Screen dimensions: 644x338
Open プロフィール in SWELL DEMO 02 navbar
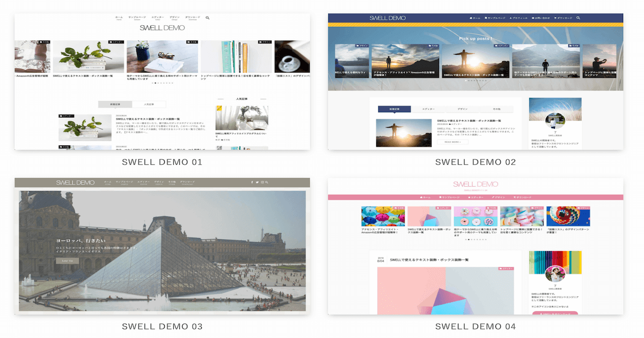518,18
